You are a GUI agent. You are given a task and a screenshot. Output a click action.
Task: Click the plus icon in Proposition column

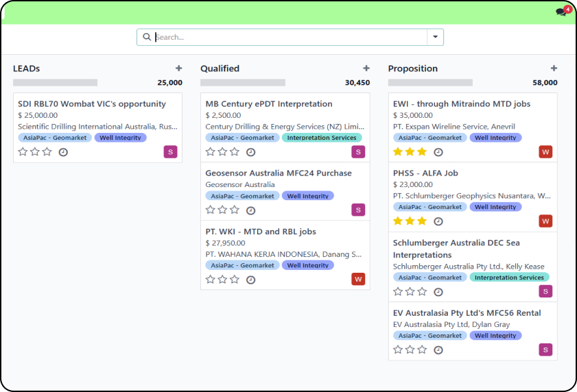[554, 69]
